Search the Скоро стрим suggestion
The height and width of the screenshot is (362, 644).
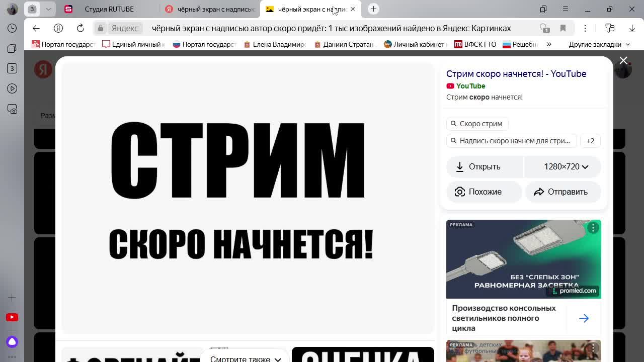click(x=477, y=124)
